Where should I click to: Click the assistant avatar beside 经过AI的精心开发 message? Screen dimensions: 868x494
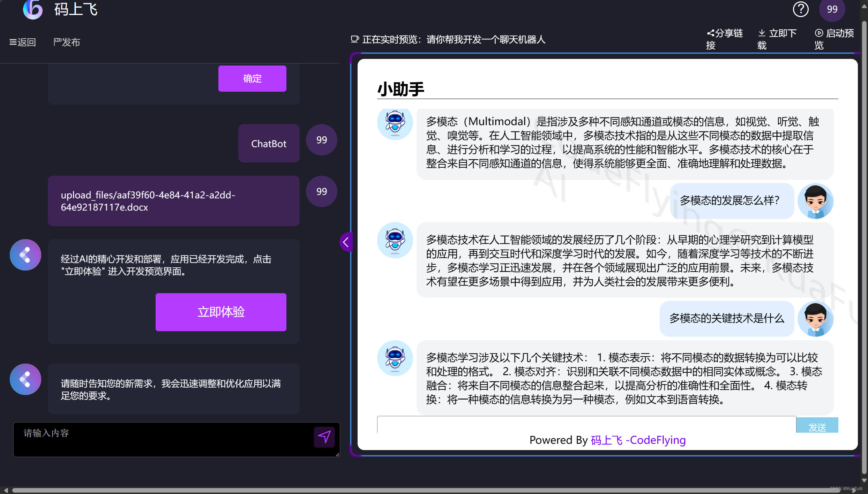click(25, 255)
